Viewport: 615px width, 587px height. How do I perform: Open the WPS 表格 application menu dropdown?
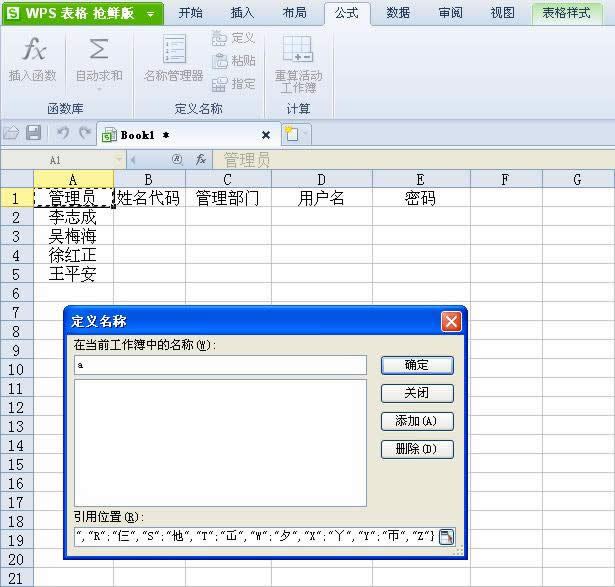151,14
